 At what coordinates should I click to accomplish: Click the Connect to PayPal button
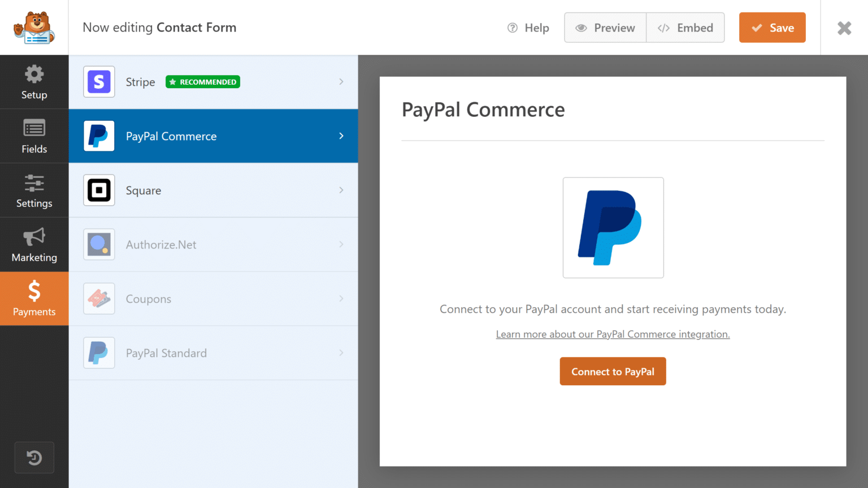coord(613,371)
